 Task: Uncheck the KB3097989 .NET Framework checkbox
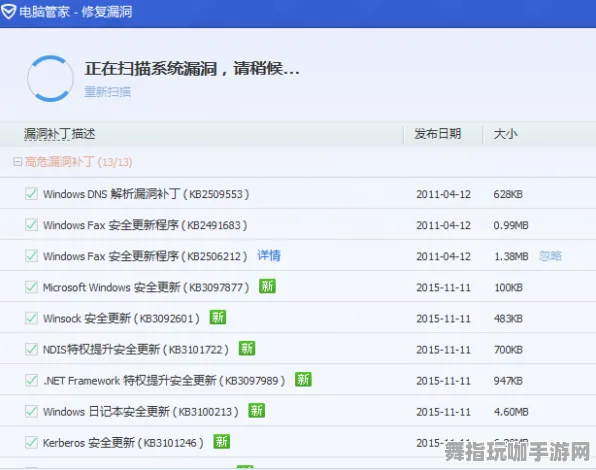coord(31,380)
